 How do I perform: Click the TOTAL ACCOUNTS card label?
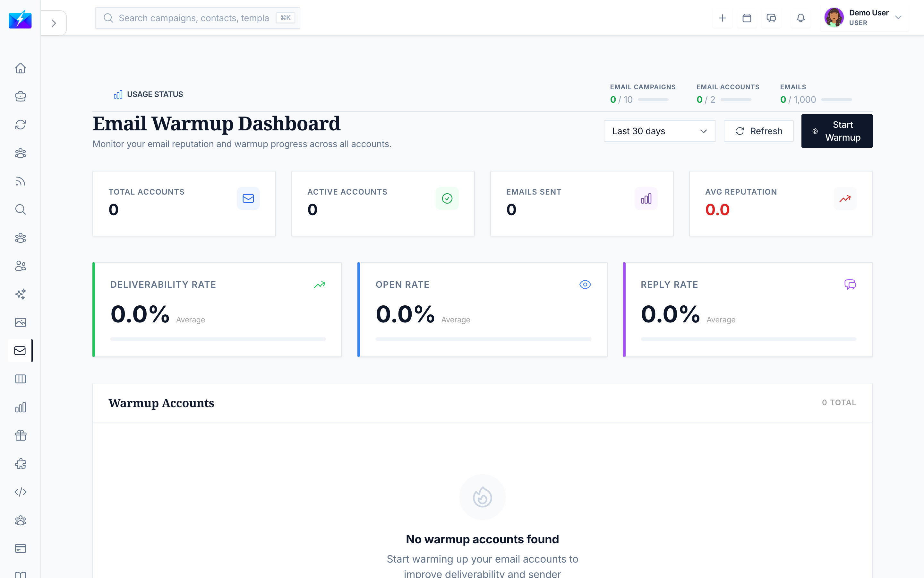pyautogui.click(x=147, y=192)
